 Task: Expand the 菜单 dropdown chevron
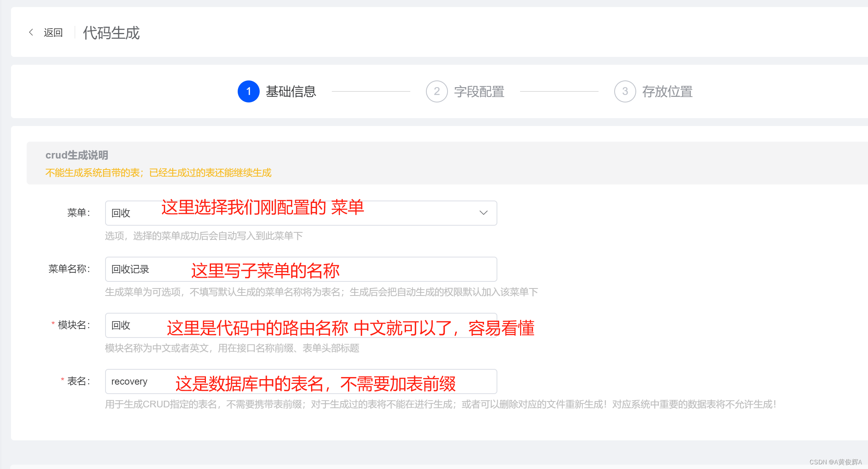(x=484, y=213)
